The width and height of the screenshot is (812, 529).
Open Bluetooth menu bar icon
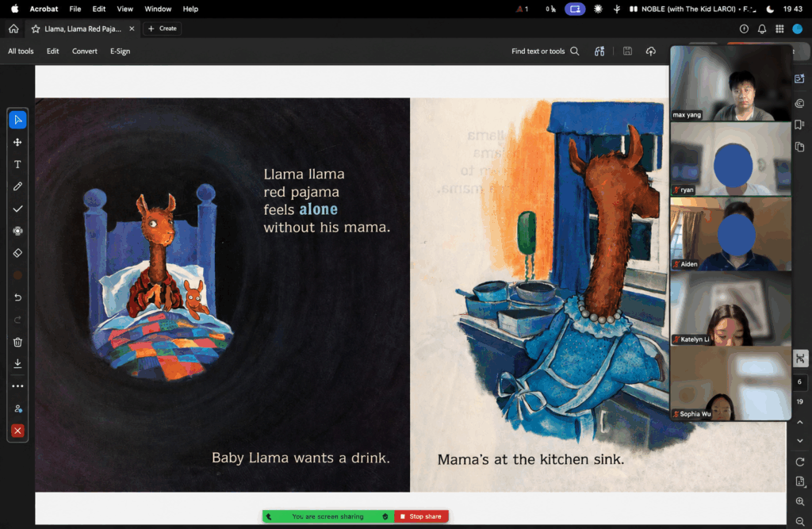point(616,9)
